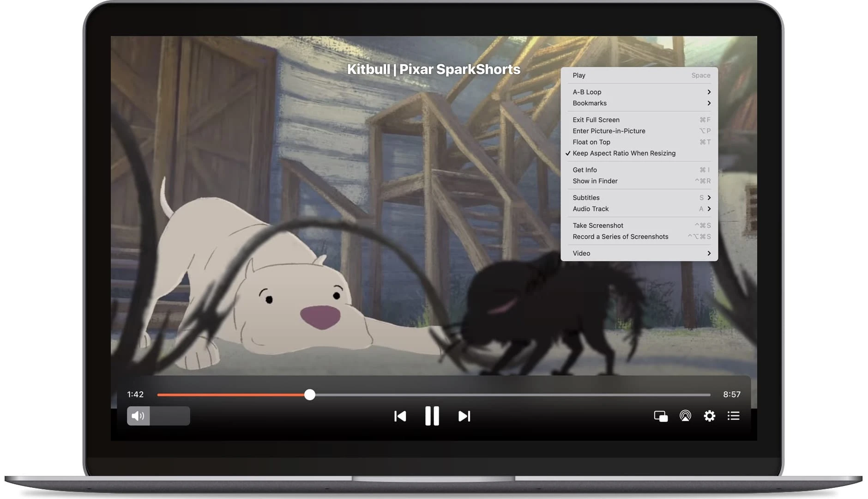Screen dimensions: 868x499
Task: Click Get Info in the menu
Action: point(585,170)
